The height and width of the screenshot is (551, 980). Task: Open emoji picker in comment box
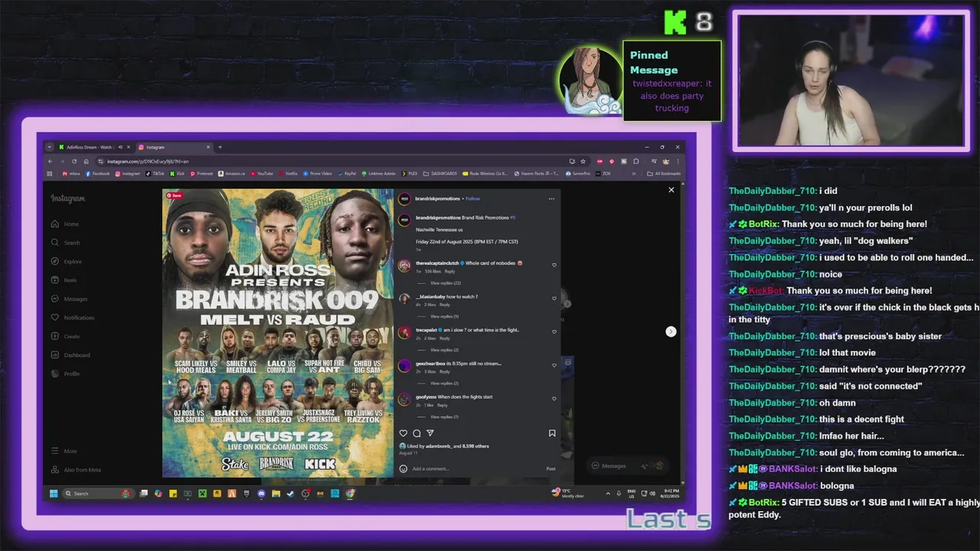(x=403, y=469)
